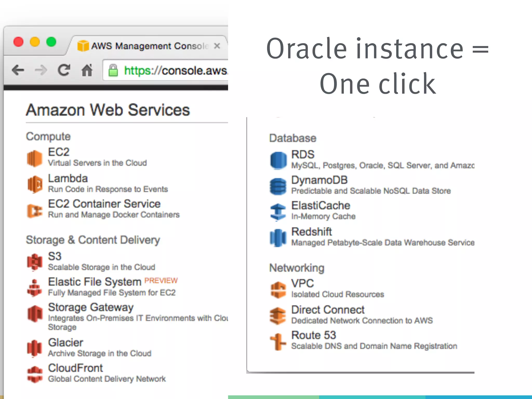Click the 'Compute' section heading
The width and height of the screenshot is (532, 399).
[48, 137]
